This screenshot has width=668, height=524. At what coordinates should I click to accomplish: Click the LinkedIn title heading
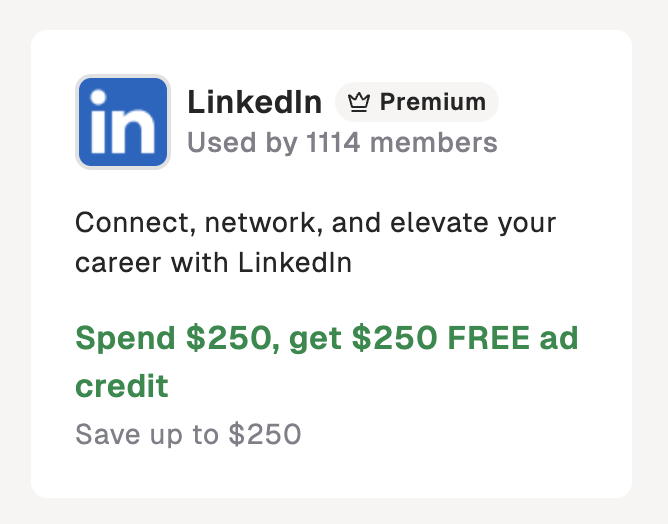(255, 102)
